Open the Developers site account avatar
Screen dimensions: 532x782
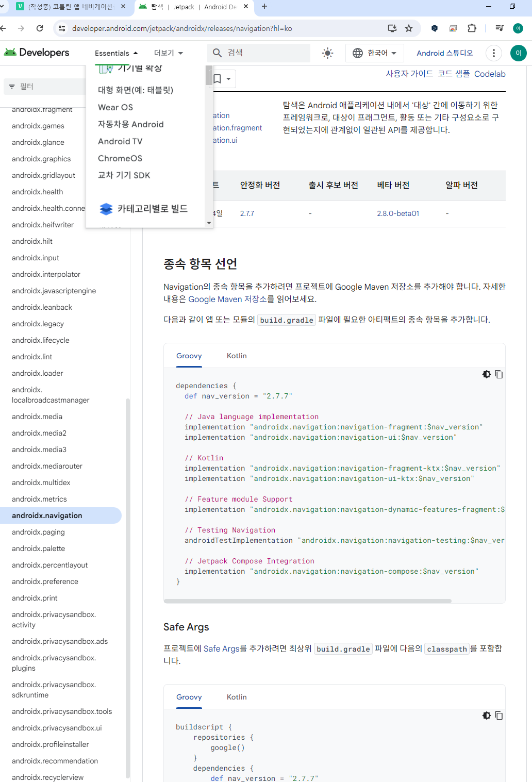point(519,53)
